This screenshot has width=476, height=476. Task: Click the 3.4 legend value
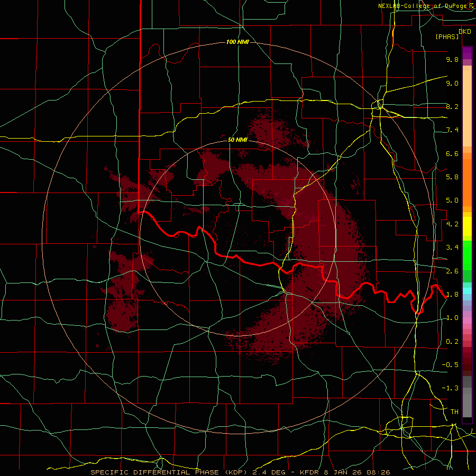[452, 248]
